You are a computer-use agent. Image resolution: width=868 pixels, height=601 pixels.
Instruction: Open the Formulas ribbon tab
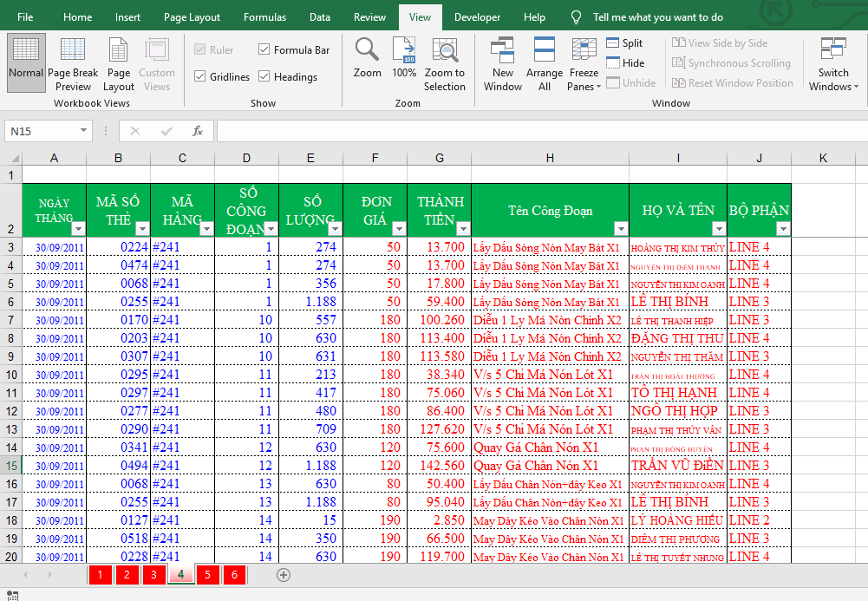pos(264,17)
